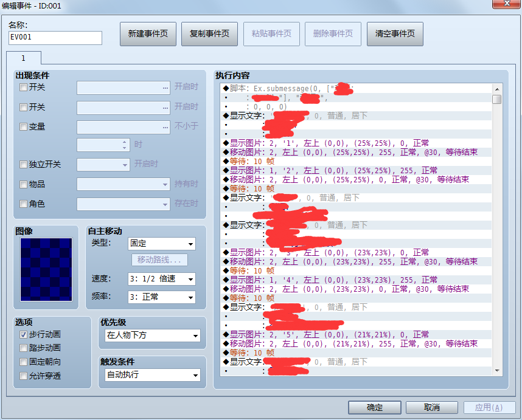Open the 速度 dropdown showing 1/2 倍速
The height and width of the screenshot is (420, 522).
point(162,279)
